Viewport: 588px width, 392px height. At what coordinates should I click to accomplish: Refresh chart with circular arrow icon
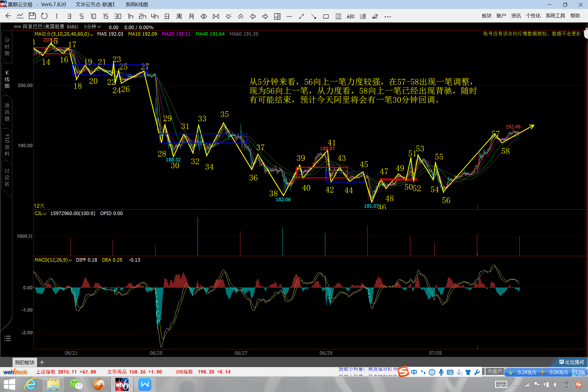click(x=44, y=16)
